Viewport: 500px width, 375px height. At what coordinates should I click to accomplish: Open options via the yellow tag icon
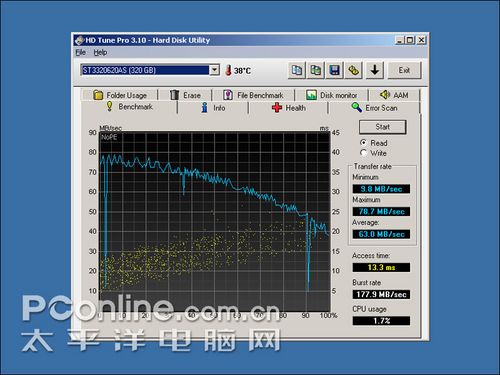tap(353, 70)
